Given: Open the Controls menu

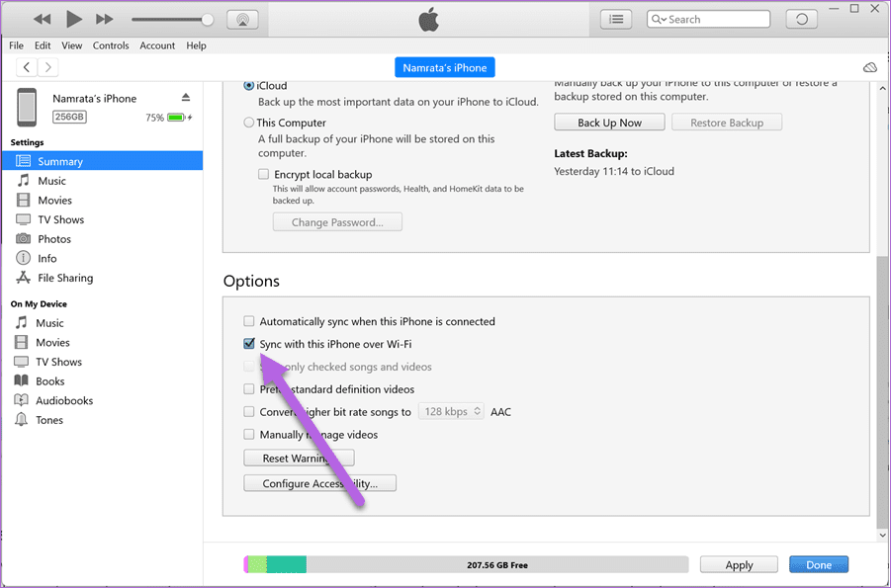Looking at the screenshot, I should point(111,45).
